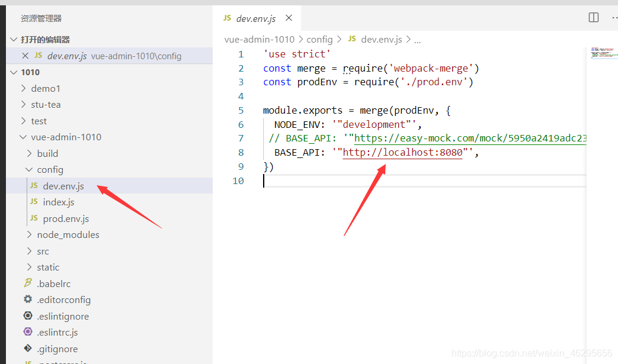Click config in the breadcrumb path
The width and height of the screenshot is (618, 364).
319,39
